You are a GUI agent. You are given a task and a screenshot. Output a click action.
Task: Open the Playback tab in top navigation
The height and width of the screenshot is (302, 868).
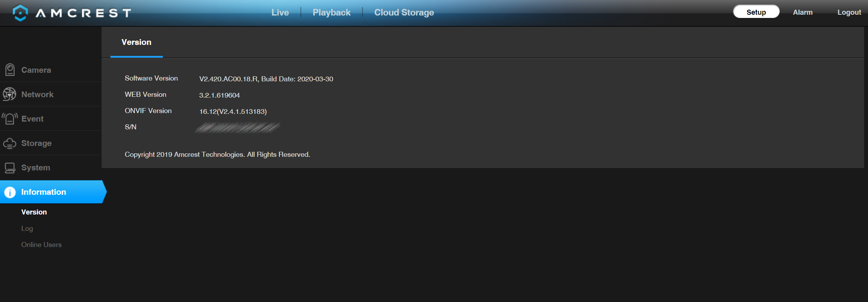click(331, 12)
